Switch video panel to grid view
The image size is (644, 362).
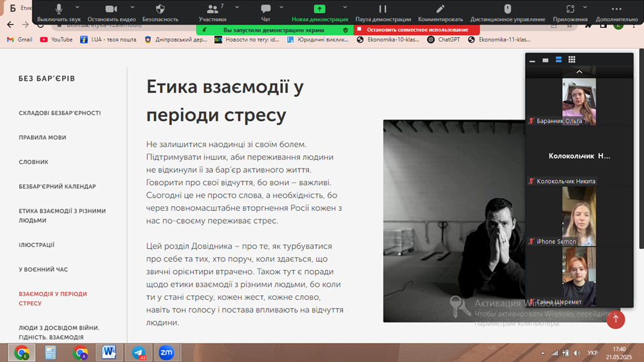pos(572,60)
